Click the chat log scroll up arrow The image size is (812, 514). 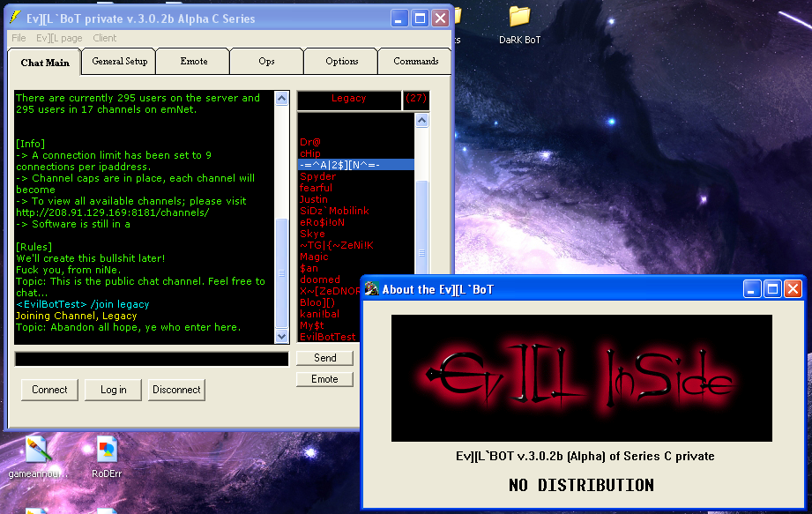tap(282, 99)
